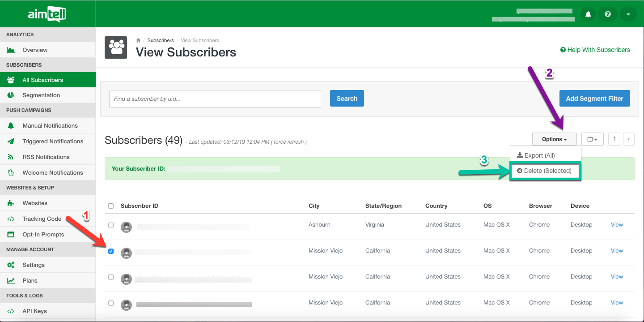Viewport: 644px width, 322px height.
Task: Uncheck the selected Mission Viejo subscriber checkbox
Action: point(111,251)
